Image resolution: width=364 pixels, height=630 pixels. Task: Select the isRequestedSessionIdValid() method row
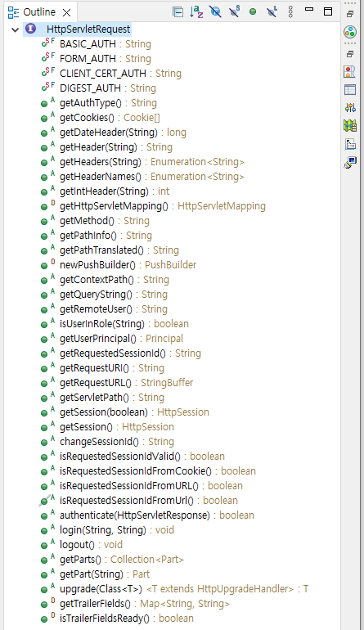pyautogui.click(x=133, y=457)
